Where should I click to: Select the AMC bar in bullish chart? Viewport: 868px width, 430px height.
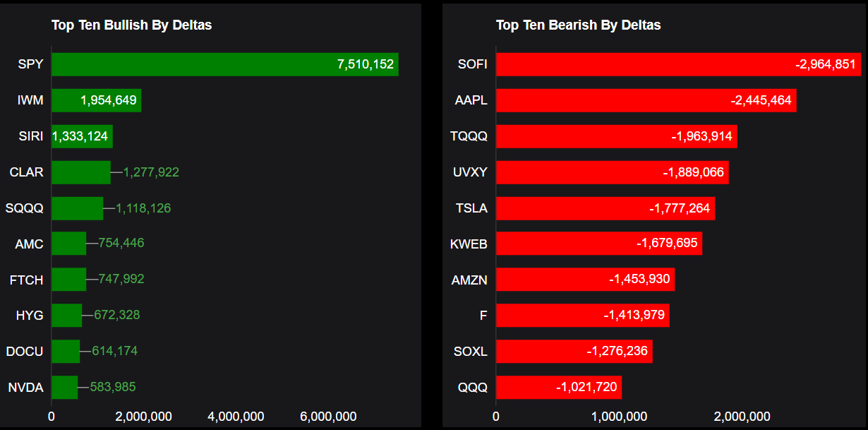68,244
